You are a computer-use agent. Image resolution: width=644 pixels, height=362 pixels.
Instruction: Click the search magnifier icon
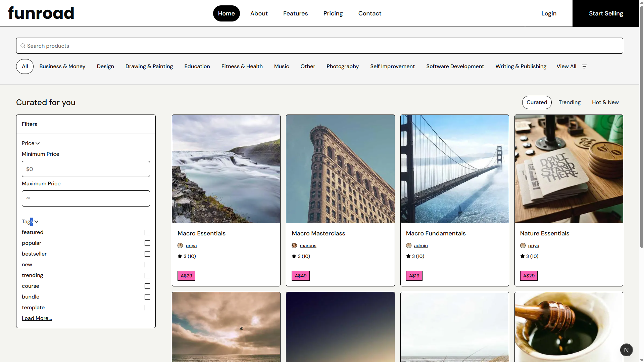23,46
